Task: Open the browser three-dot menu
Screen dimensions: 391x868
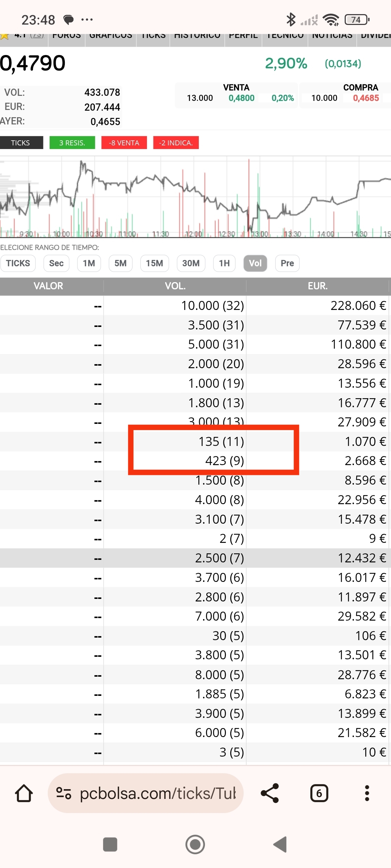Action: pyautogui.click(x=367, y=793)
